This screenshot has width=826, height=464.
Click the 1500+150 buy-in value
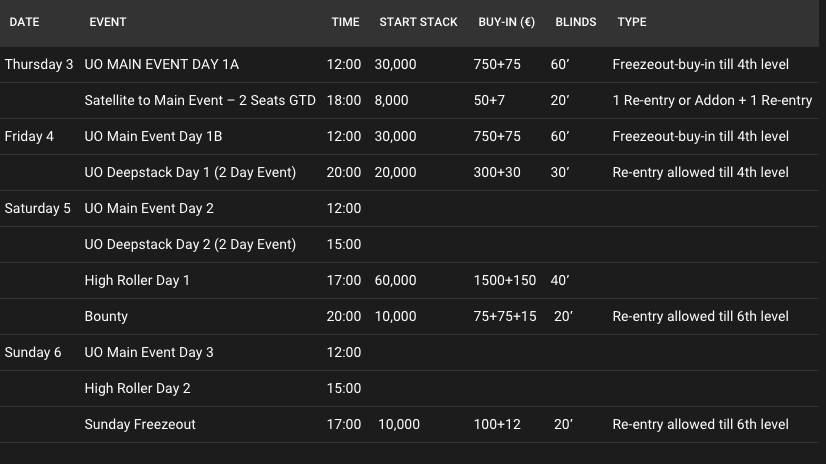[x=505, y=280]
